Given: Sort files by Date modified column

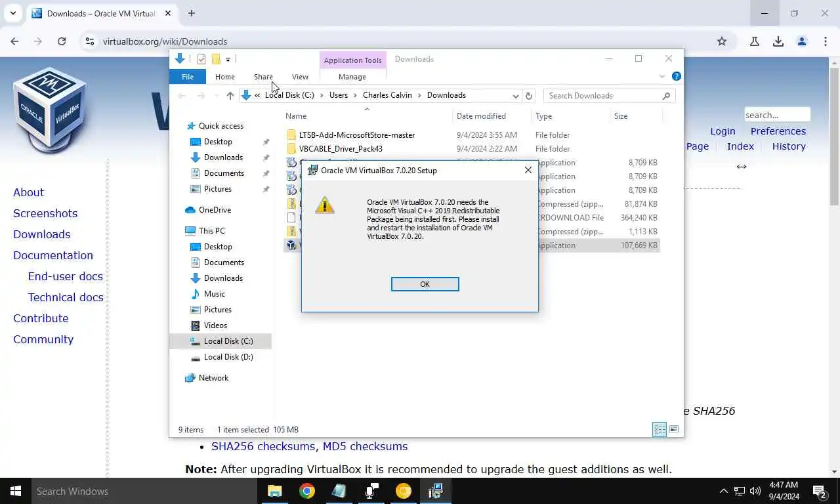Looking at the screenshot, I should pyautogui.click(x=481, y=116).
